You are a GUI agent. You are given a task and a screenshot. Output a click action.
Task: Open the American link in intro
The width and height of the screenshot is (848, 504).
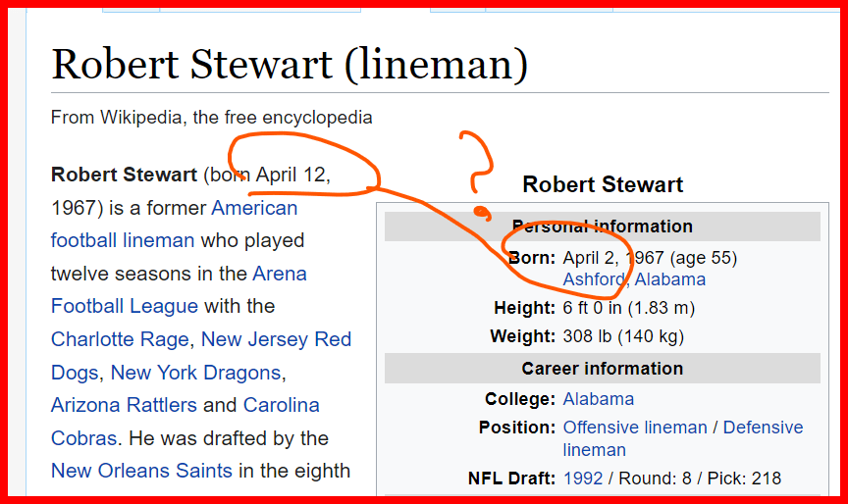[x=254, y=208]
